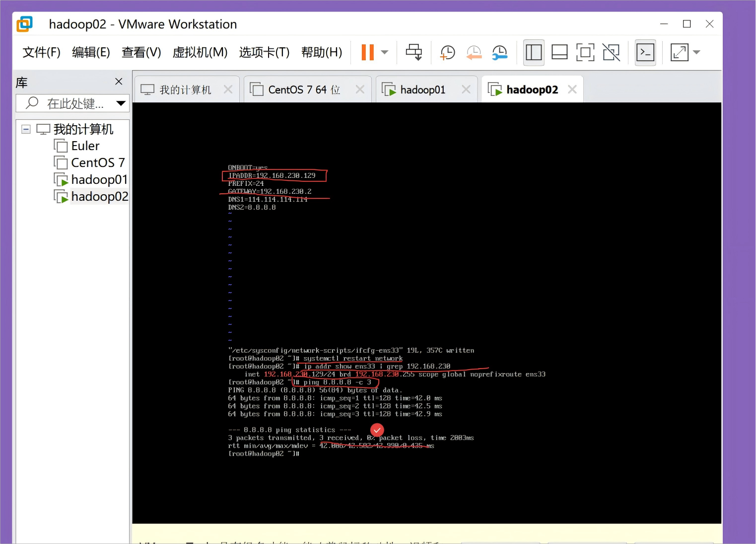Select hadoop02 VM in the library tree
Viewport: 756px width, 544px height.
point(100,196)
